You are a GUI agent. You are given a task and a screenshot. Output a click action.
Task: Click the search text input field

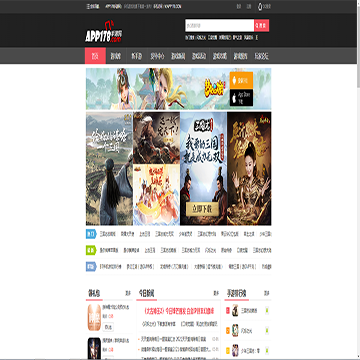pos(219,25)
